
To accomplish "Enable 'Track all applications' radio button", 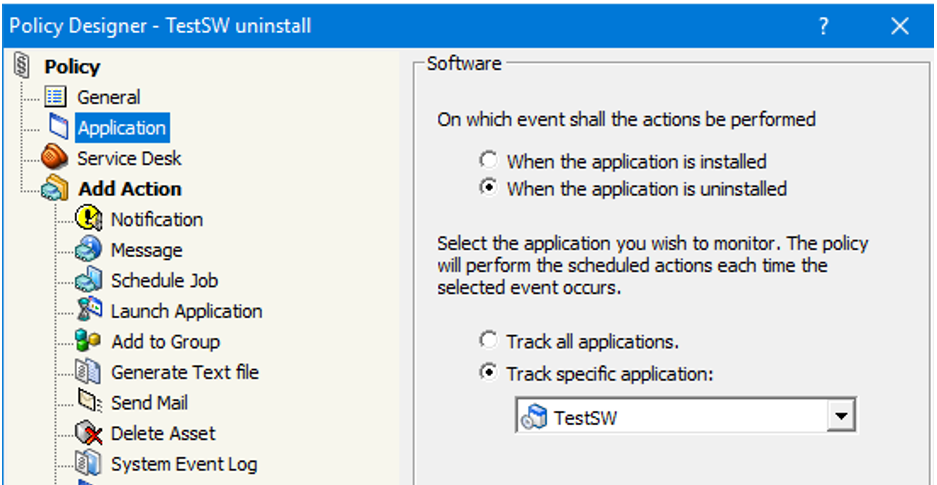I will pos(488,341).
